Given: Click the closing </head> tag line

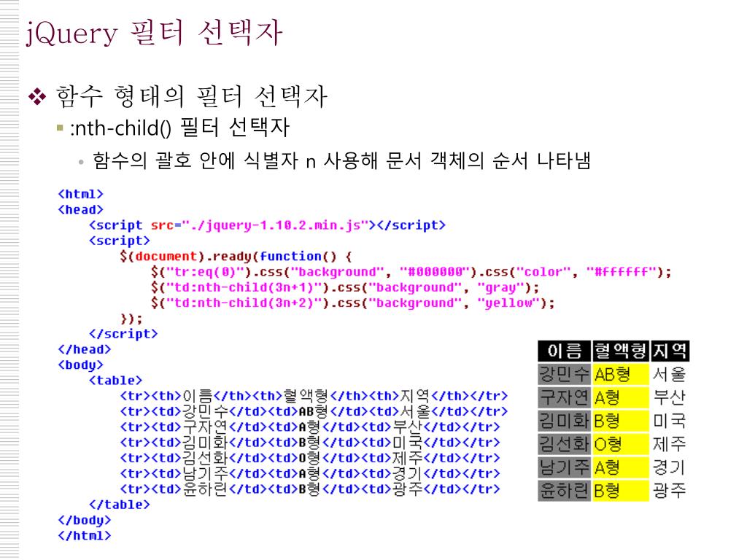Looking at the screenshot, I should (85, 349).
